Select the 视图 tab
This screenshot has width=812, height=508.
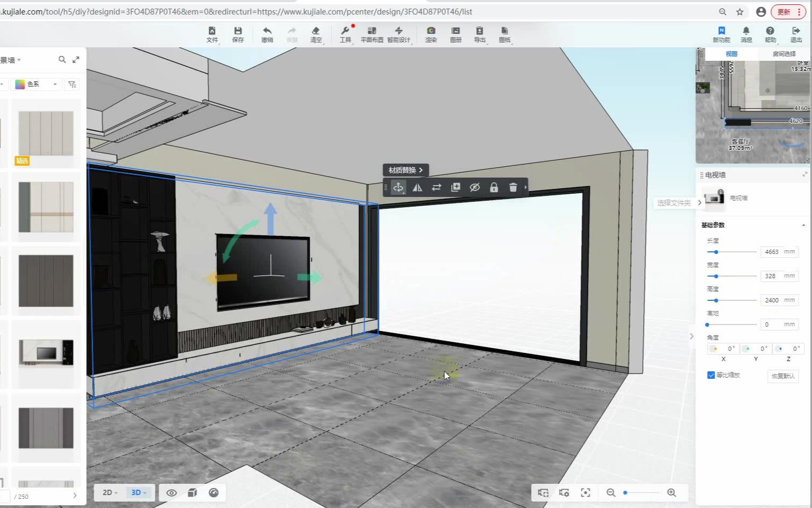coord(731,54)
